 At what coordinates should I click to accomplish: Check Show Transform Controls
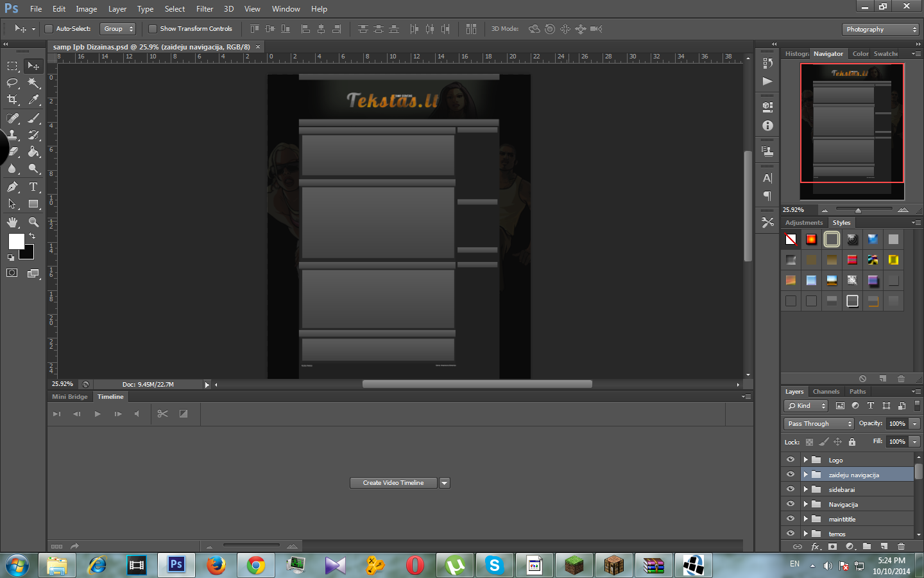[x=153, y=29]
